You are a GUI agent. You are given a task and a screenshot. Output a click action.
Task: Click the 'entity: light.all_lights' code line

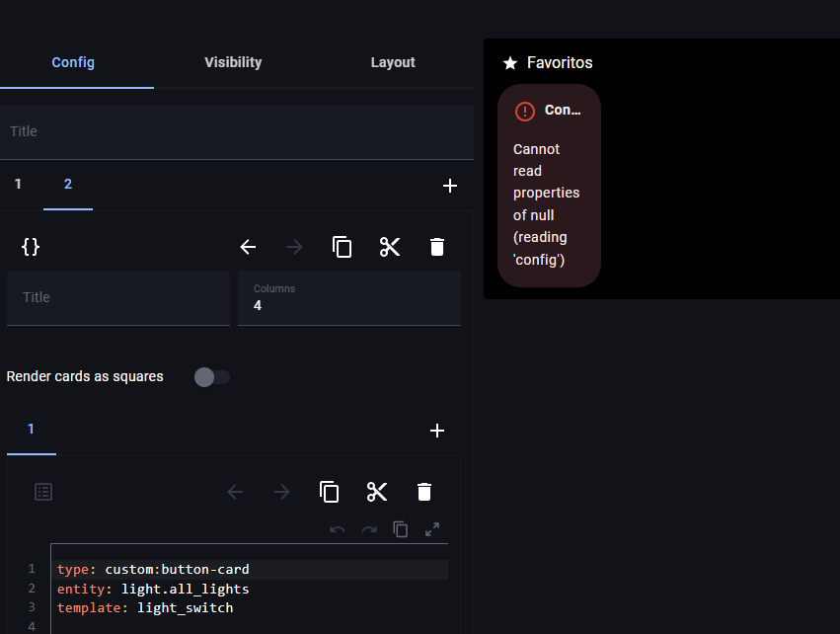tap(153, 589)
